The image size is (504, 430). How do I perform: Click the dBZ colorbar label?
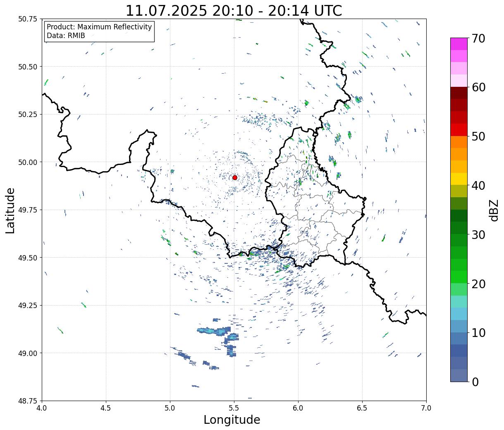pyautogui.click(x=494, y=210)
